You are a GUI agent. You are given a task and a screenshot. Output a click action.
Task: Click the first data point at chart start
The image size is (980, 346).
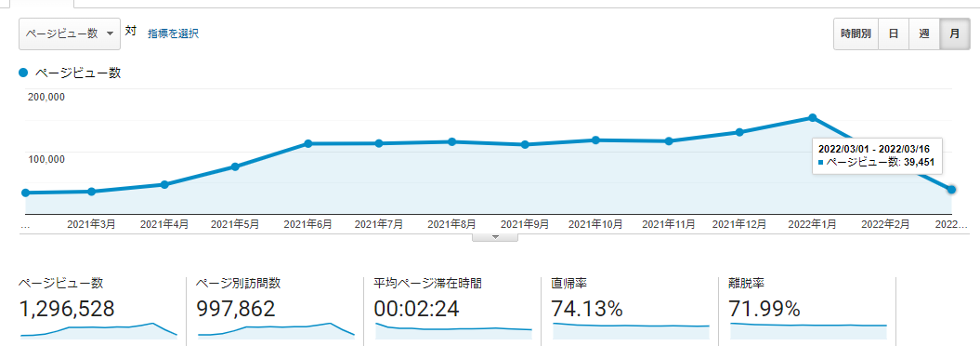(26, 193)
